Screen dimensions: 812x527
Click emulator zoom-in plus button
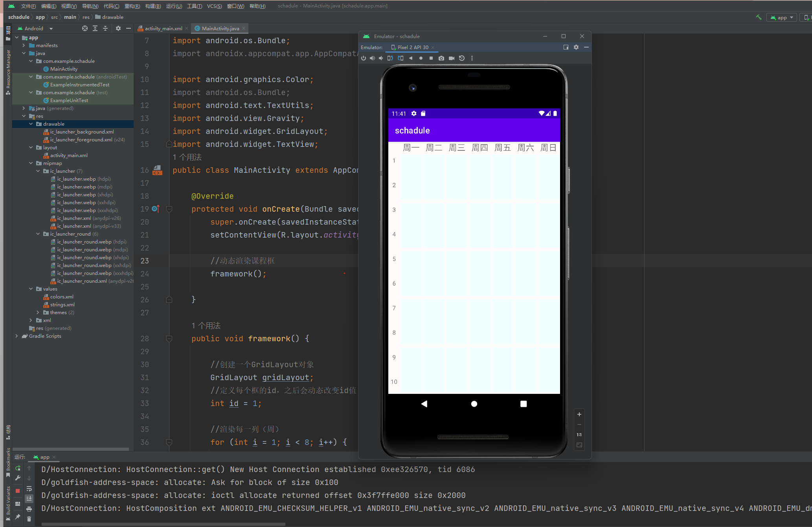tap(579, 414)
